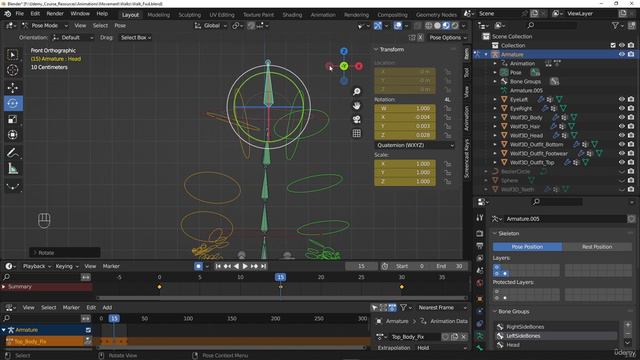
Task: Switch to the Shading workspace tab
Action: (x=292, y=15)
